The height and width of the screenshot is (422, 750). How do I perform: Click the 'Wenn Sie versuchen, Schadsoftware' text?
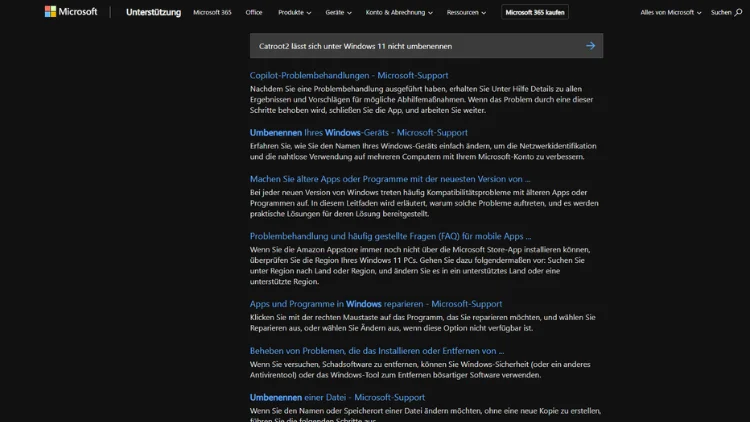tap(420, 369)
